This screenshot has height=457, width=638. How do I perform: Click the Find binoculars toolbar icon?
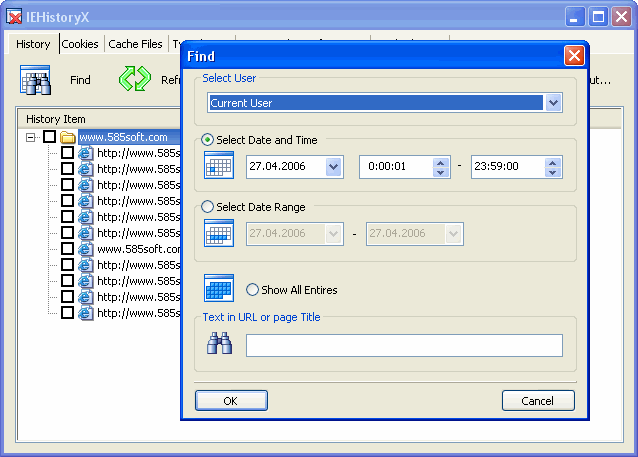click(x=35, y=80)
